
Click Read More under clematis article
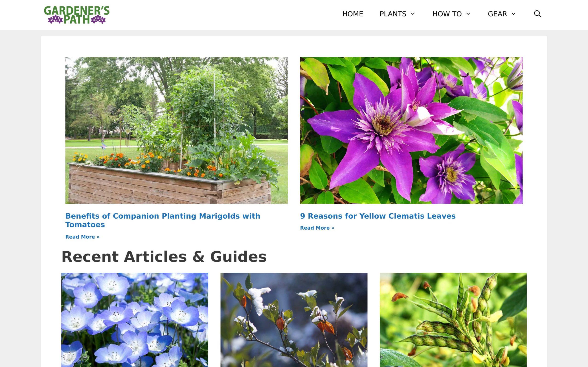[x=317, y=228]
